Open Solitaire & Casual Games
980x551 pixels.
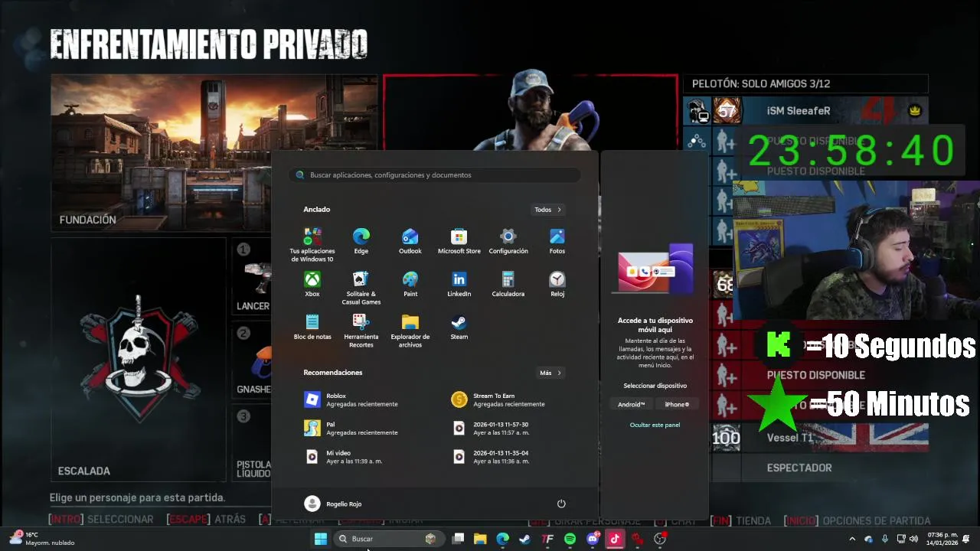click(361, 288)
